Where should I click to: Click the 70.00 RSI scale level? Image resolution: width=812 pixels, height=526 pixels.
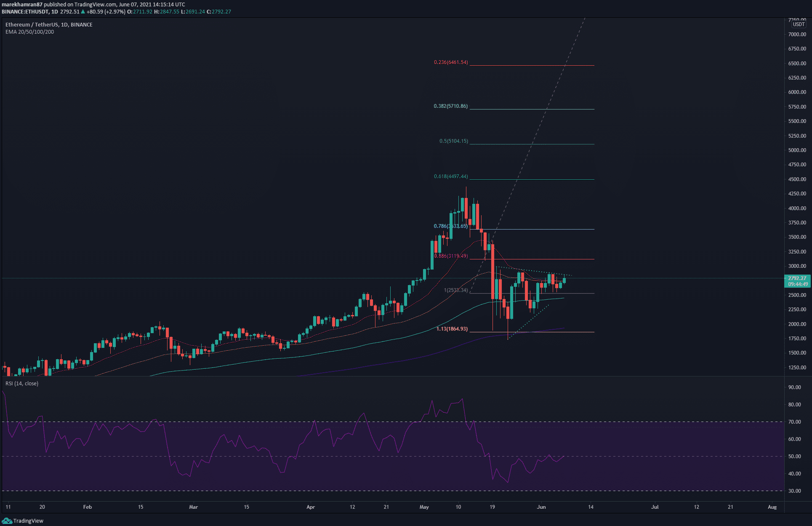click(794, 422)
